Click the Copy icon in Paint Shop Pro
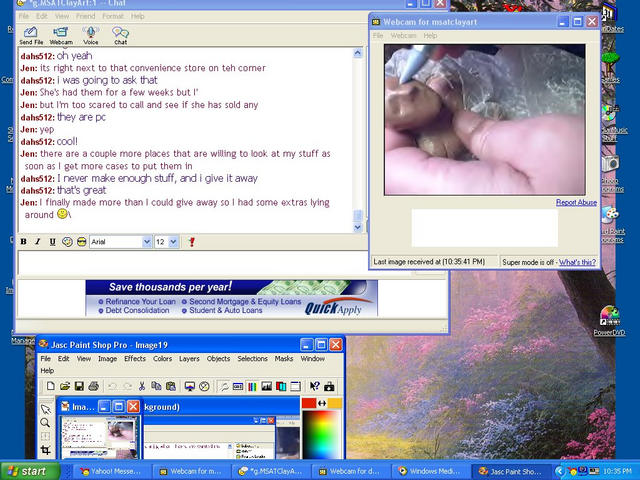 (156, 386)
